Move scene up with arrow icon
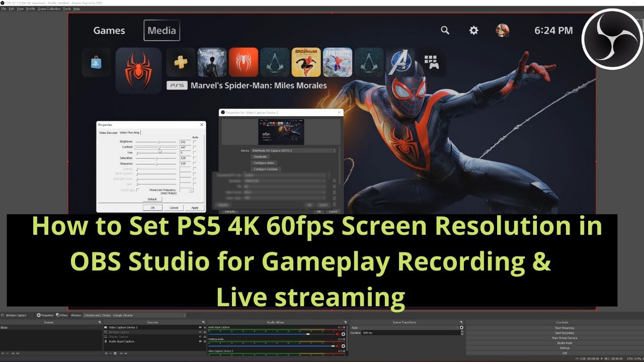Screen dimensions: 644x362 [x=13, y=353]
